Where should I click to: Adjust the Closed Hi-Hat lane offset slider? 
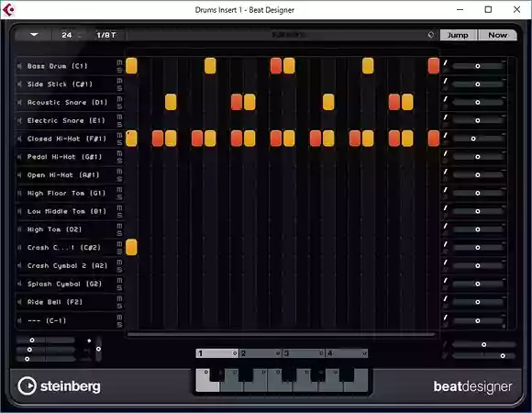(478, 139)
